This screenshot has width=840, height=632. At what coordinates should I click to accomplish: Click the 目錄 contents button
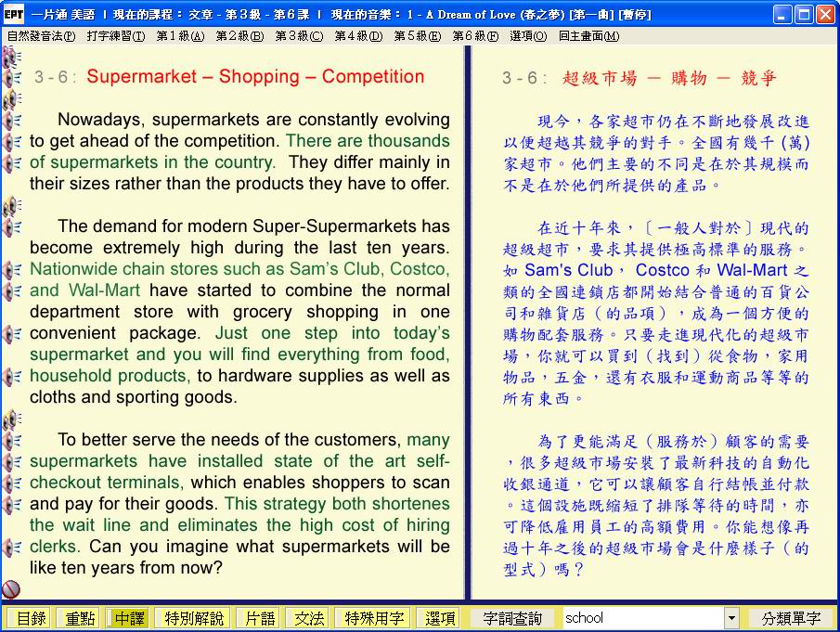pyautogui.click(x=30, y=618)
